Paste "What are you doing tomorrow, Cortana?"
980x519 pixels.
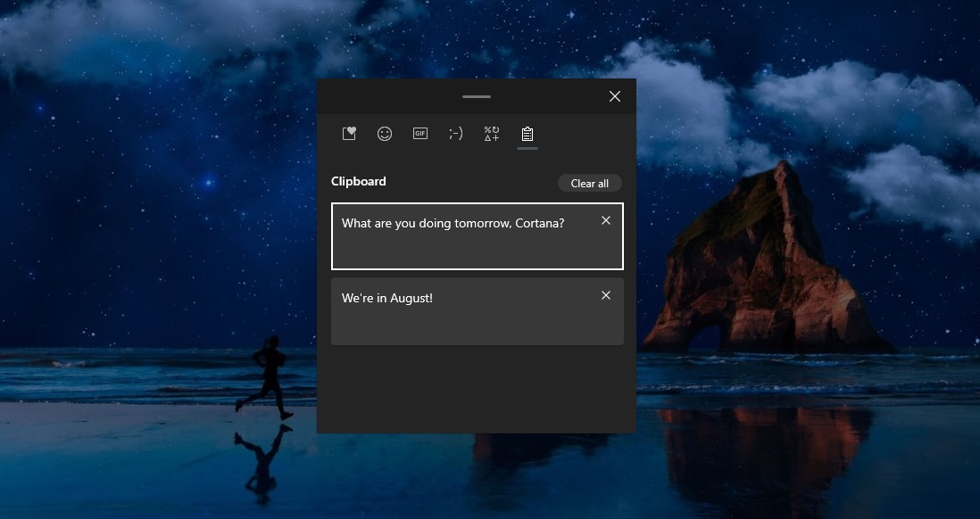[464, 236]
